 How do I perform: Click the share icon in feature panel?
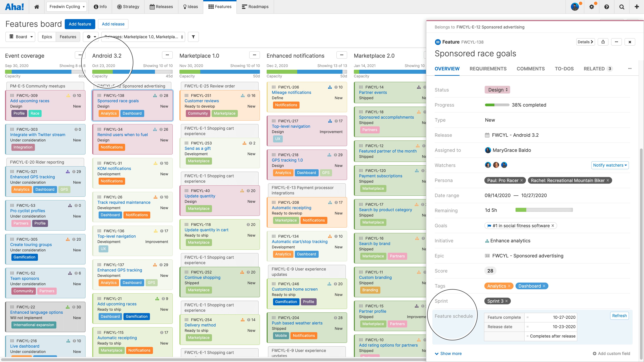click(603, 42)
